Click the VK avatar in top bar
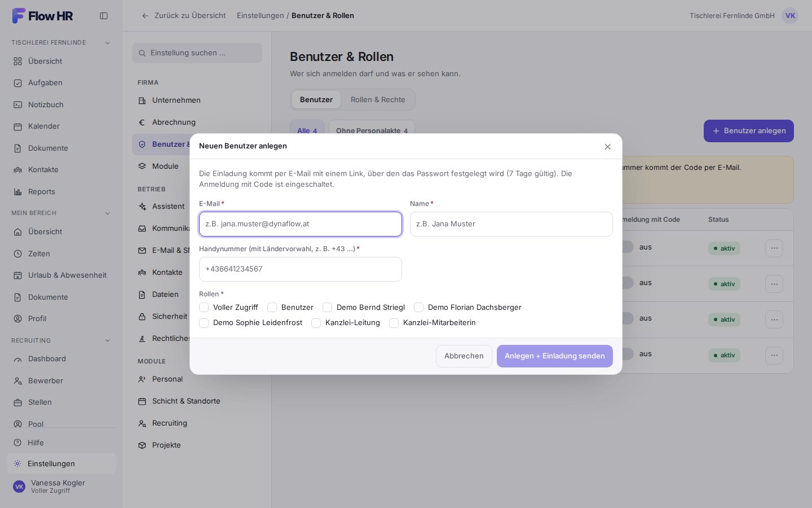The height and width of the screenshot is (508, 812). [790, 16]
